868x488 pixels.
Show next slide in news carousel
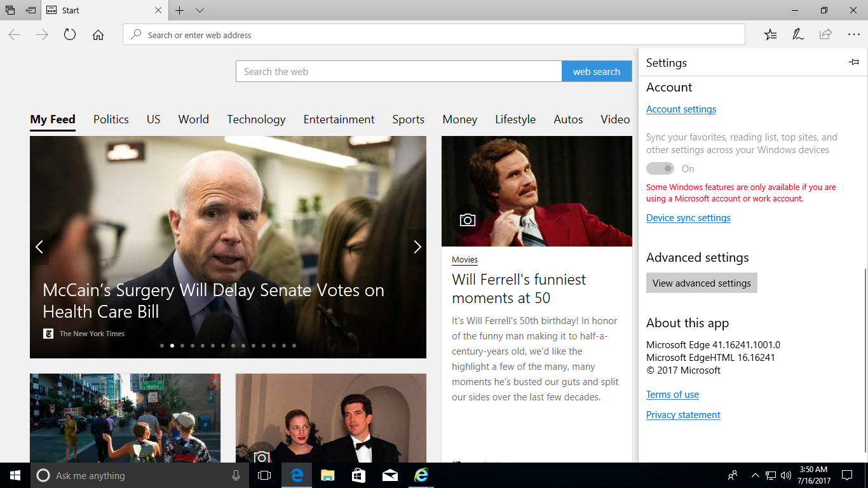point(417,247)
